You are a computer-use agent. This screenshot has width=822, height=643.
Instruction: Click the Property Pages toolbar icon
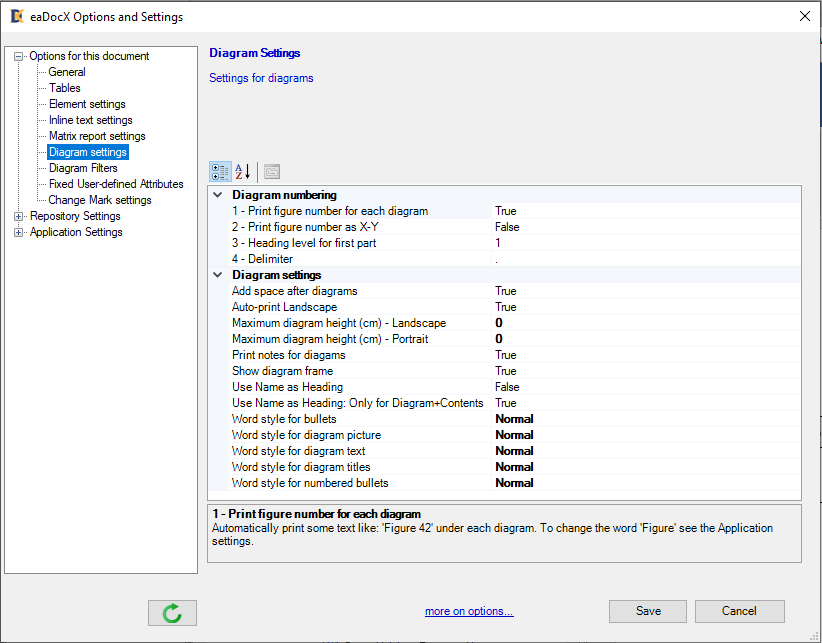272,171
